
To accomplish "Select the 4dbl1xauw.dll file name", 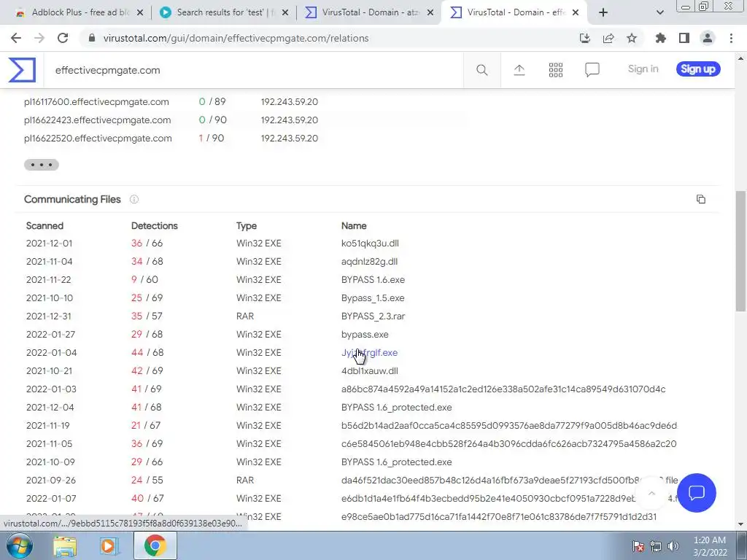I will (369, 371).
